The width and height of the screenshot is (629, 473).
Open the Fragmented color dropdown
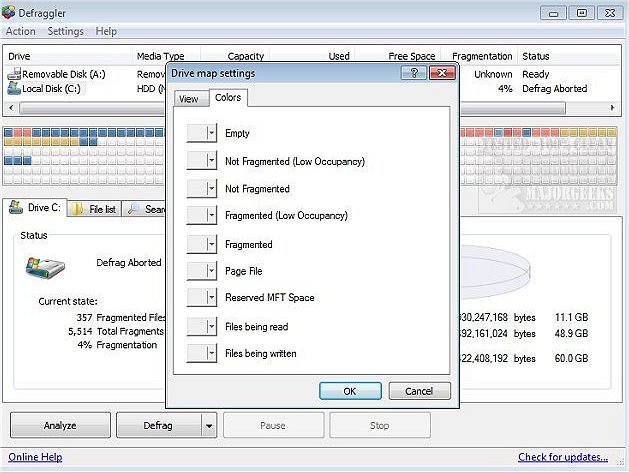202,244
